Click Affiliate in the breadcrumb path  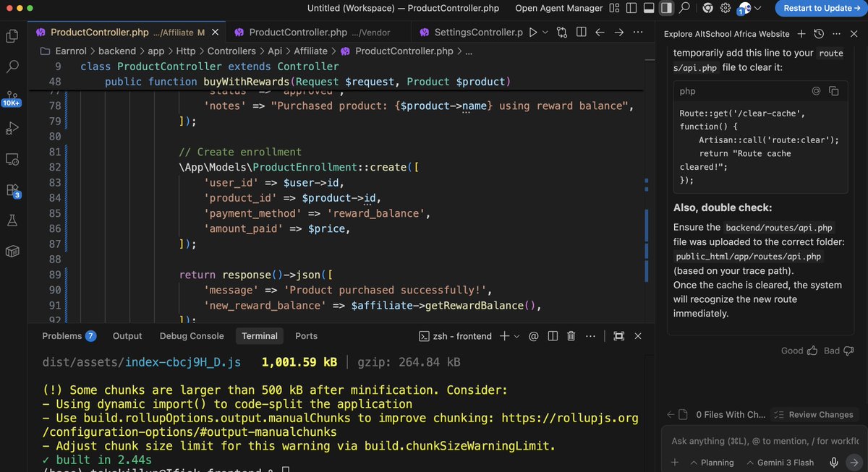[312, 51]
